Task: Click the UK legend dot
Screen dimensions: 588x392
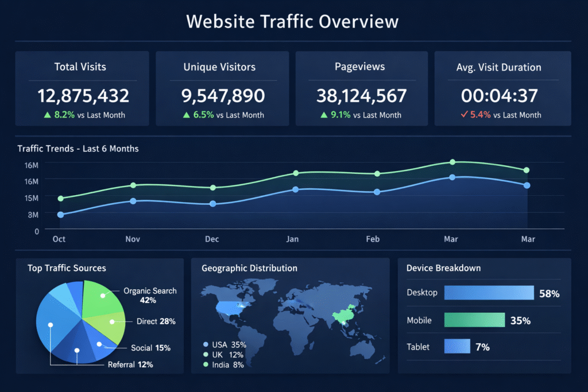Action: point(206,355)
